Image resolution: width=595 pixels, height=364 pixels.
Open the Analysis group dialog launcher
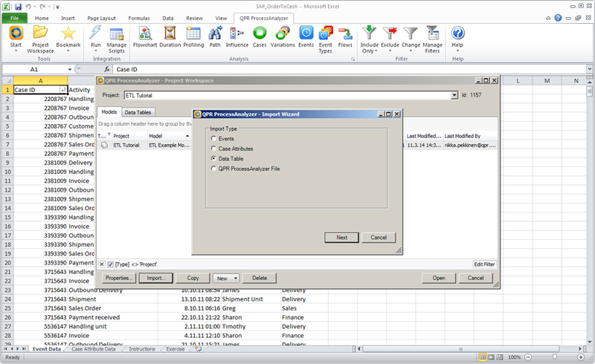[353, 59]
